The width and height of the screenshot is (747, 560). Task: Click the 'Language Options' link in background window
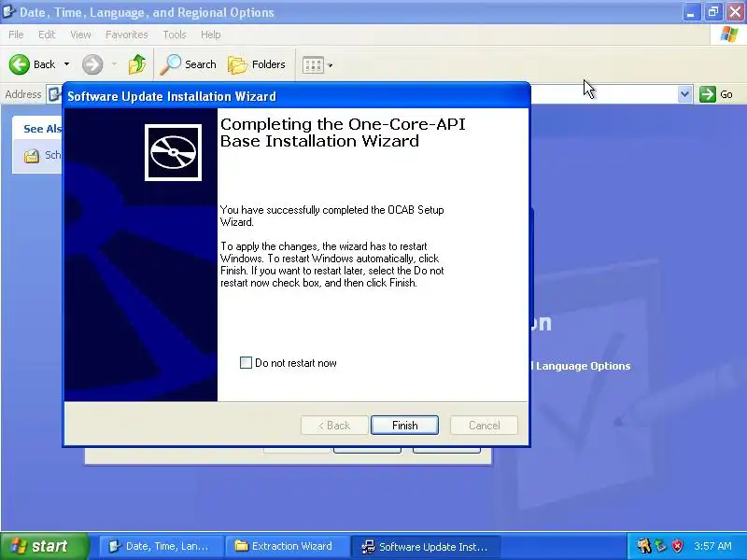tap(582, 366)
